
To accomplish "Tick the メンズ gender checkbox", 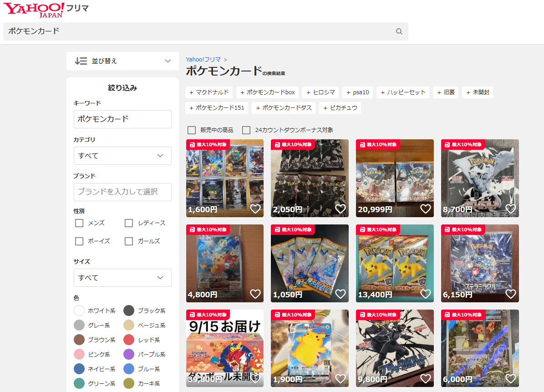I will tap(79, 223).
